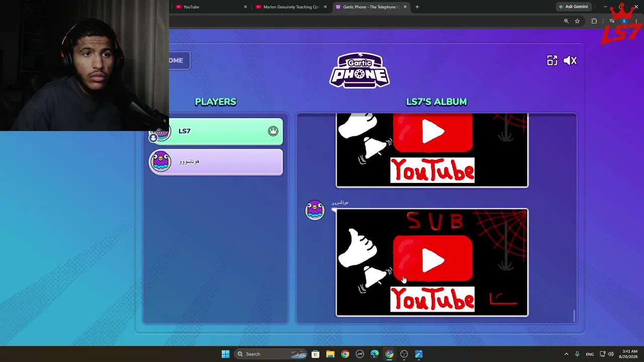Close the Marlon Genuinely Teaching tab
Image resolution: width=644 pixels, height=362 pixels.
pyautogui.click(x=325, y=7)
